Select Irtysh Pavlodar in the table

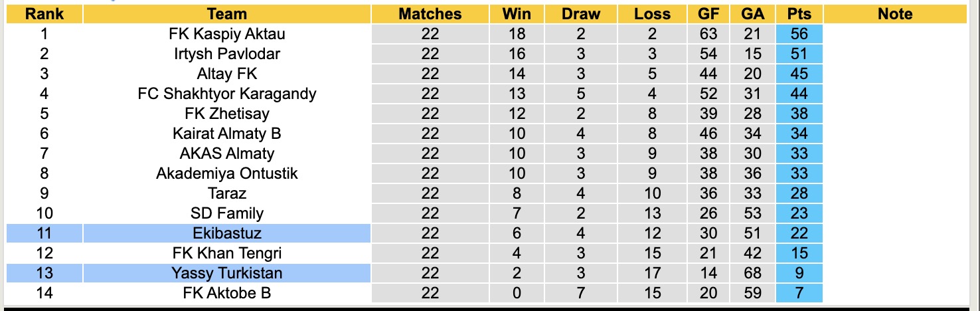tap(227, 54)
